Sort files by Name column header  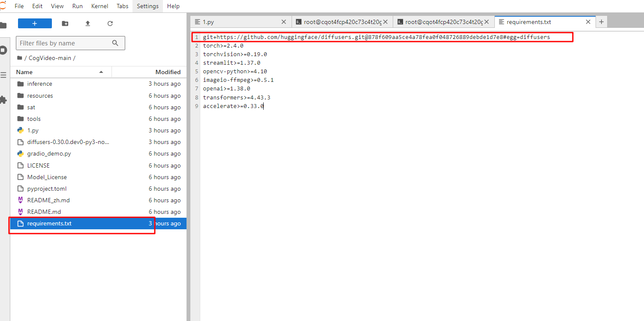coord(61,72)
